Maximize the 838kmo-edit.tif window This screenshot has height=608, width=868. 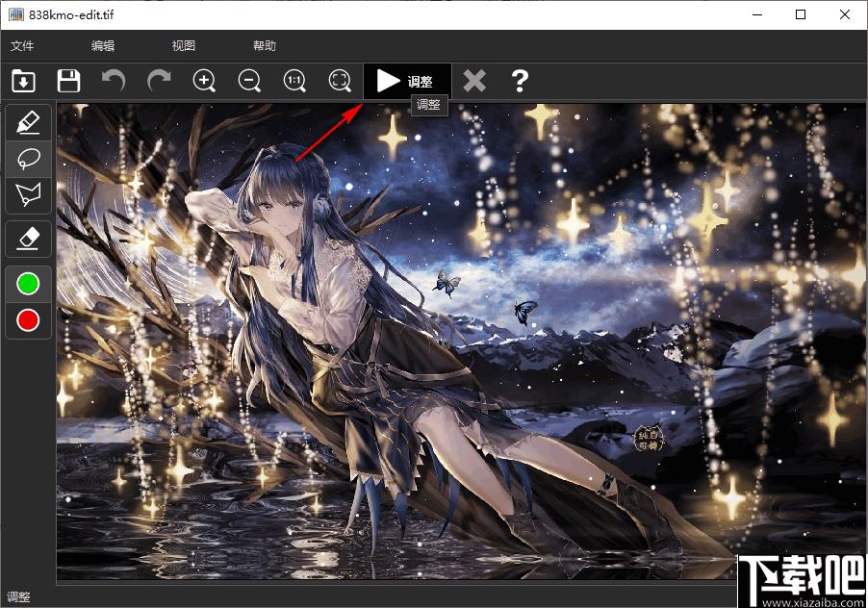(x=801, y=15)
